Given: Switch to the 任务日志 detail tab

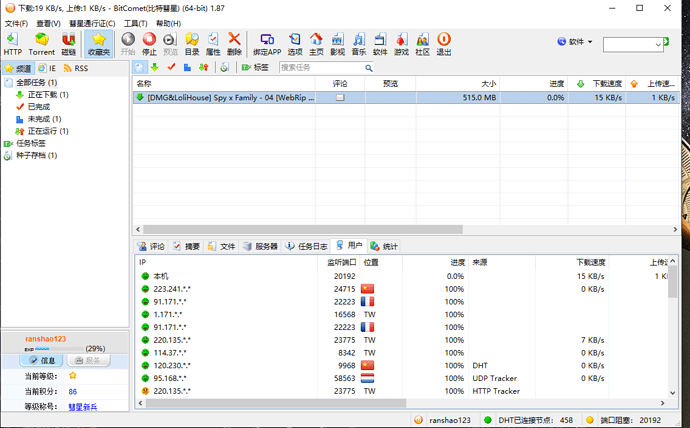Looking at the screenshot, I should coord(306,246).
